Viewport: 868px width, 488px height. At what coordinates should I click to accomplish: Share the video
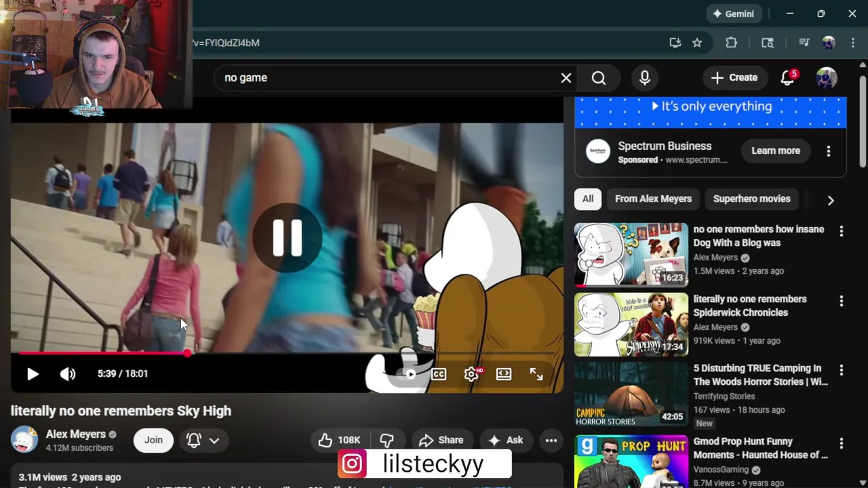point(441,440)
